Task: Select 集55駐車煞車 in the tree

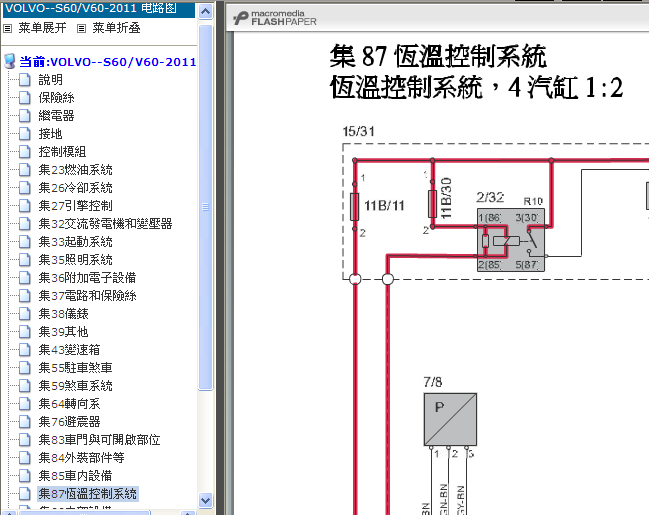Action: [x=75, y=368]
